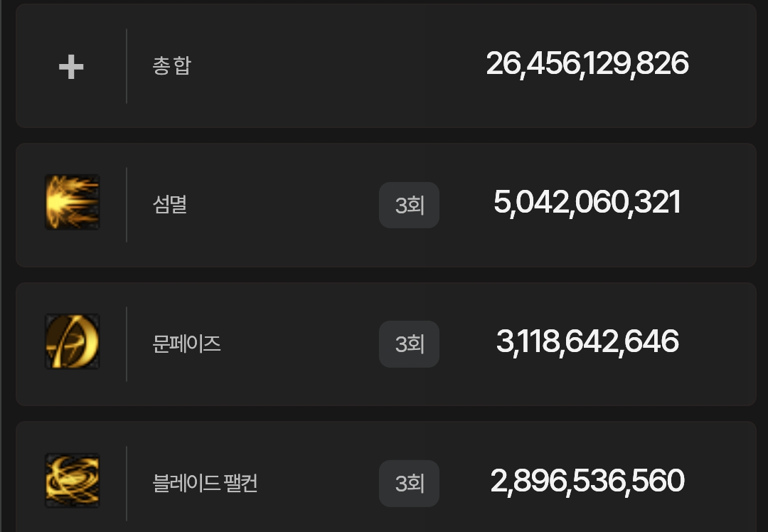Click the 블레이드 팰컨 damage value 2,896,536,560
This screenshot has height=532, width=768.
[x=587, y=482]
